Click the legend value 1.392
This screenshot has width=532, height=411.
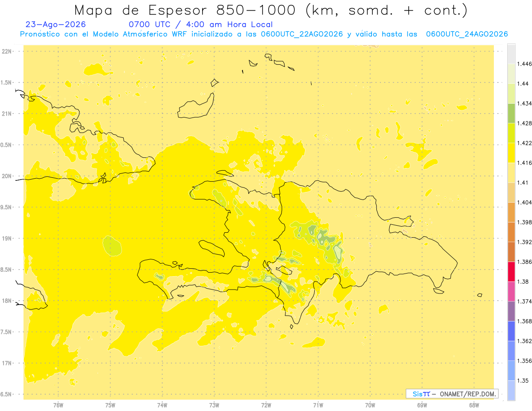(525, 242)
